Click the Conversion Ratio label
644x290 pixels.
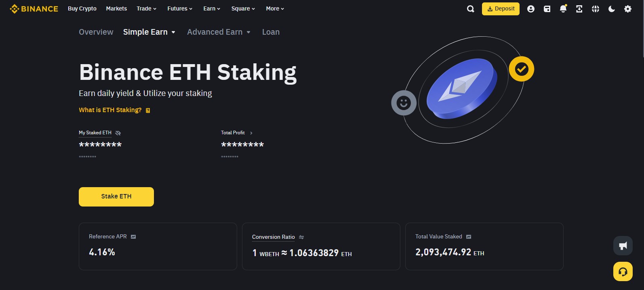point(274,237)
